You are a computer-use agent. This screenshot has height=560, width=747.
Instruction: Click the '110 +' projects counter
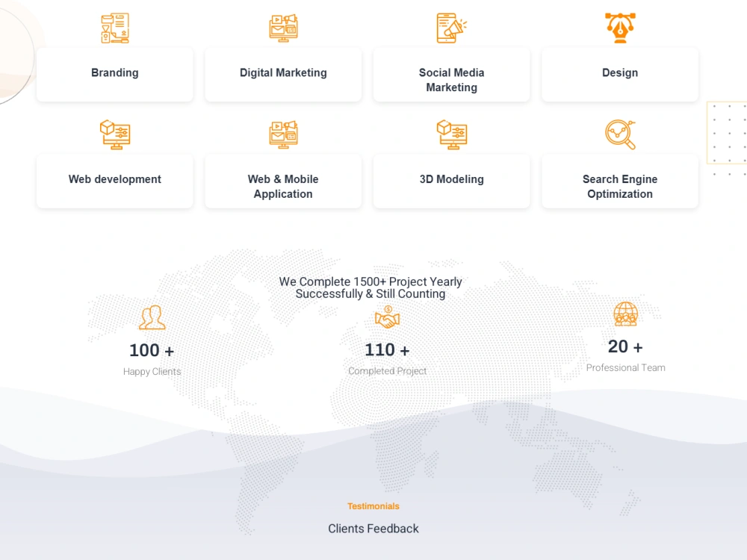(x=387, y=350)
